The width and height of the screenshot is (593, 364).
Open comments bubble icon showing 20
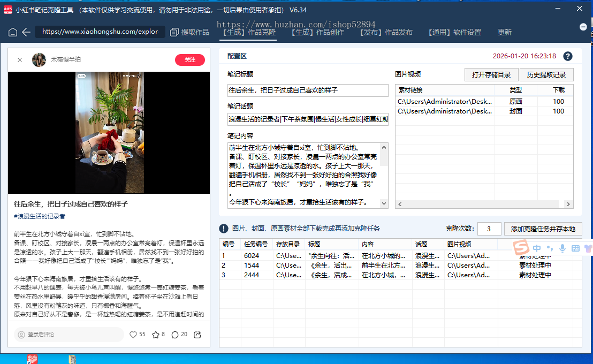pos(174,335)
